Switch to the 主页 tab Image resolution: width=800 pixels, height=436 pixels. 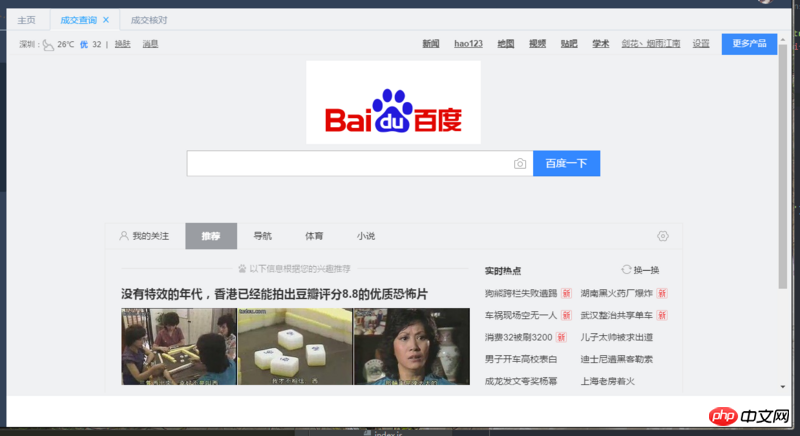(27, 20)
